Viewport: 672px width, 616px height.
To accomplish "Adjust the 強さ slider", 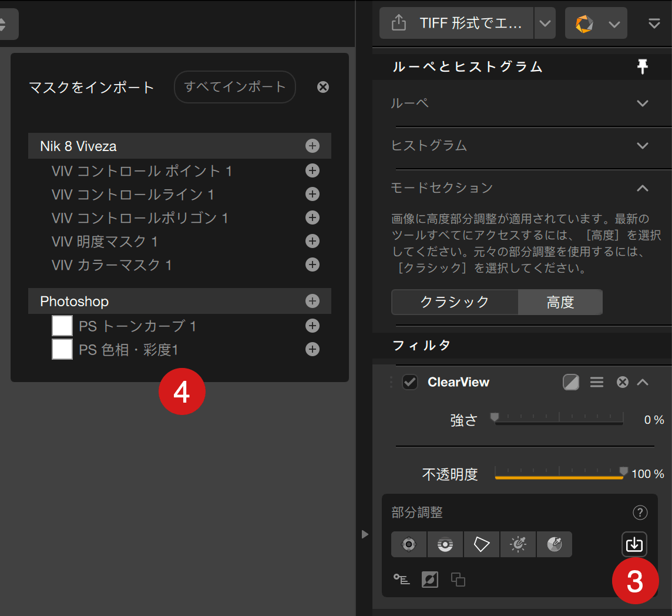I will pyautogui.click(x=559, y=419).
